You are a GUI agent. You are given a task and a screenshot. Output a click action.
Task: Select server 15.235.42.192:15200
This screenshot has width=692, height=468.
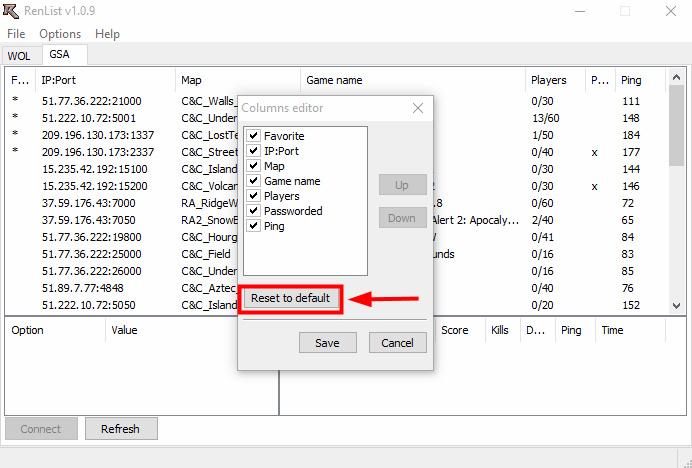(95, 186)
